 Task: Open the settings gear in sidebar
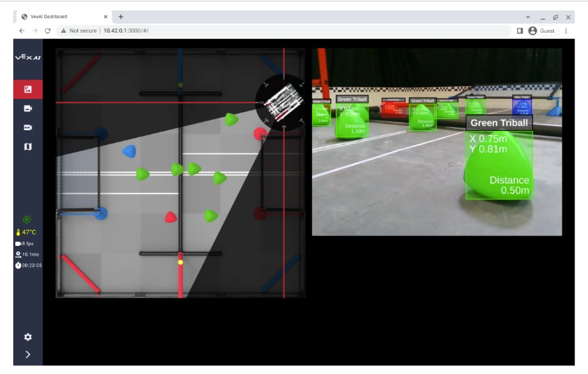(x=28, y=337)
